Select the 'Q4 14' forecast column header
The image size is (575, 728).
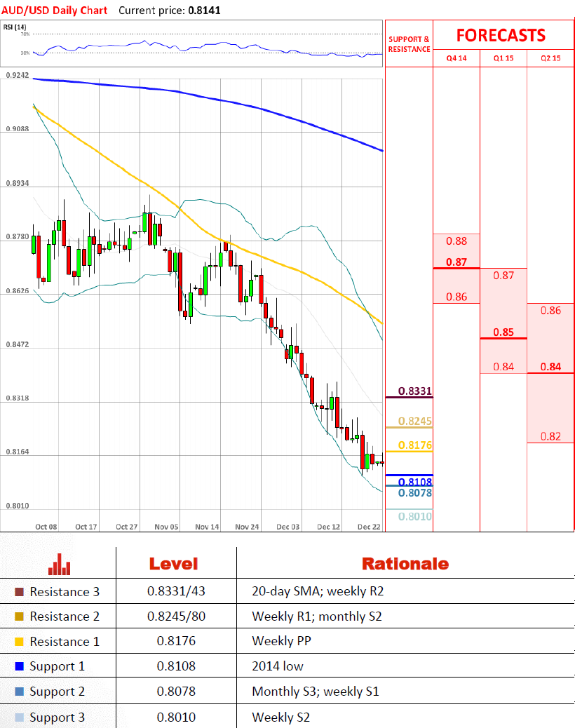(x=456, y=58)
